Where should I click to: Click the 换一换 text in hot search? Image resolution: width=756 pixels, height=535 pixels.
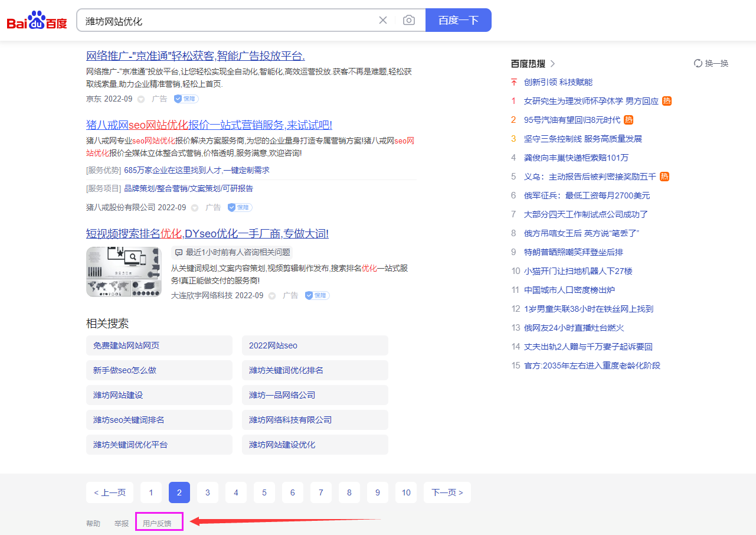pos(717,63)
